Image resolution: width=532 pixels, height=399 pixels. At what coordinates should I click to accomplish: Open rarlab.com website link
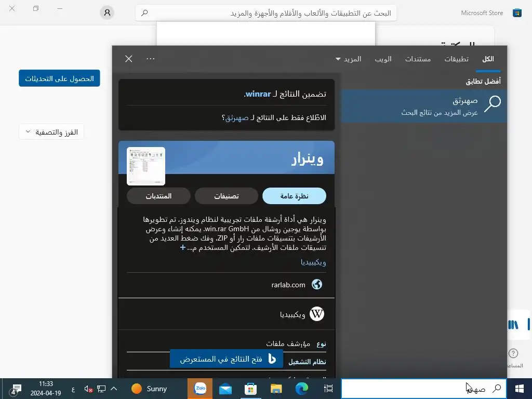click(288, 285)
